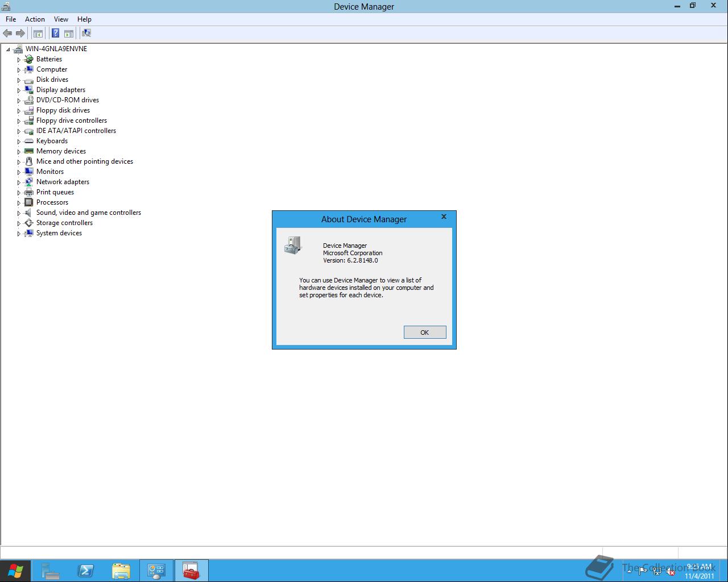
Task: Click the Device Manager icon in the About dialog
Action: coord(292,246)
